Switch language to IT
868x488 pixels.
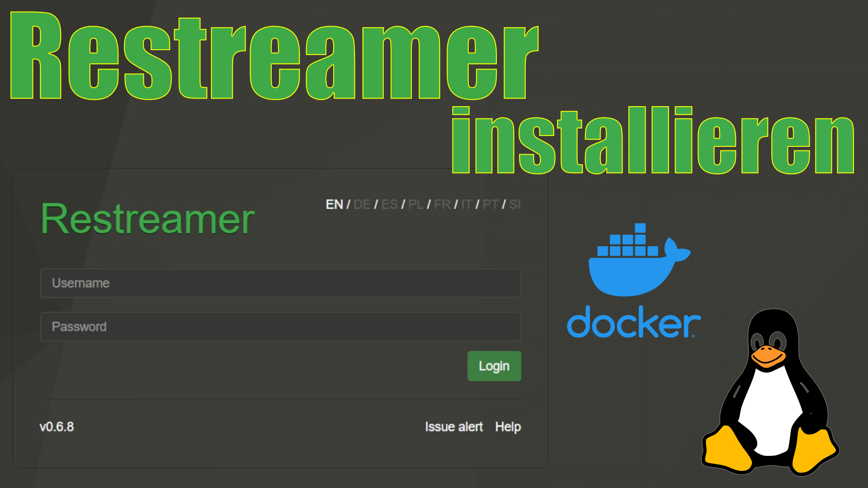tap(467, 205)
